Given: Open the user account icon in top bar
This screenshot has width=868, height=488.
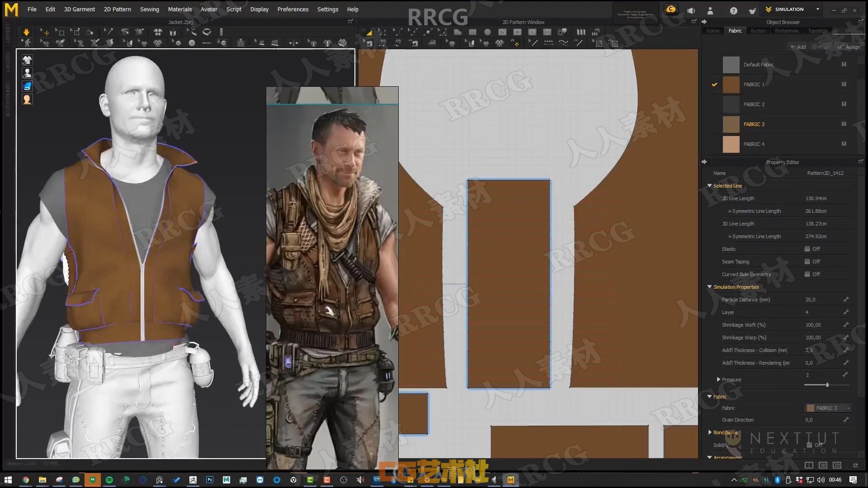Looking at the screenshot, I should 710,10.
